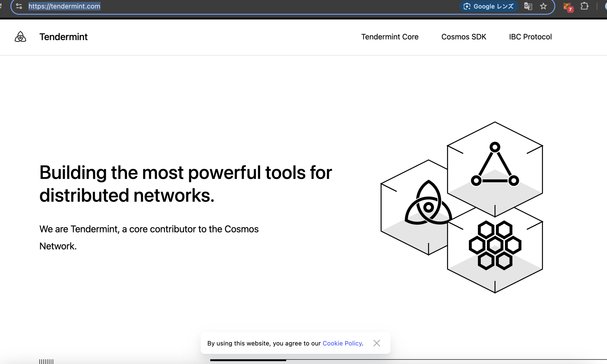Click the main hero headline text
The width and height of the screenshot is (607, 364).
point(186,184)
